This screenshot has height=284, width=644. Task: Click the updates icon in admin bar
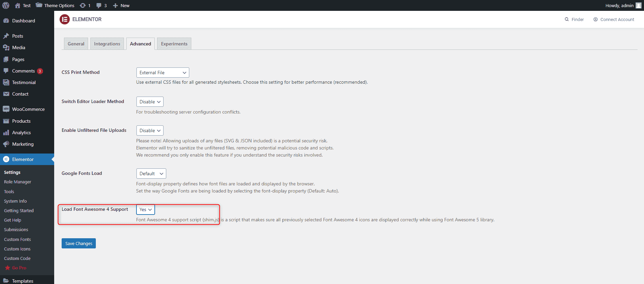(83, 5)
